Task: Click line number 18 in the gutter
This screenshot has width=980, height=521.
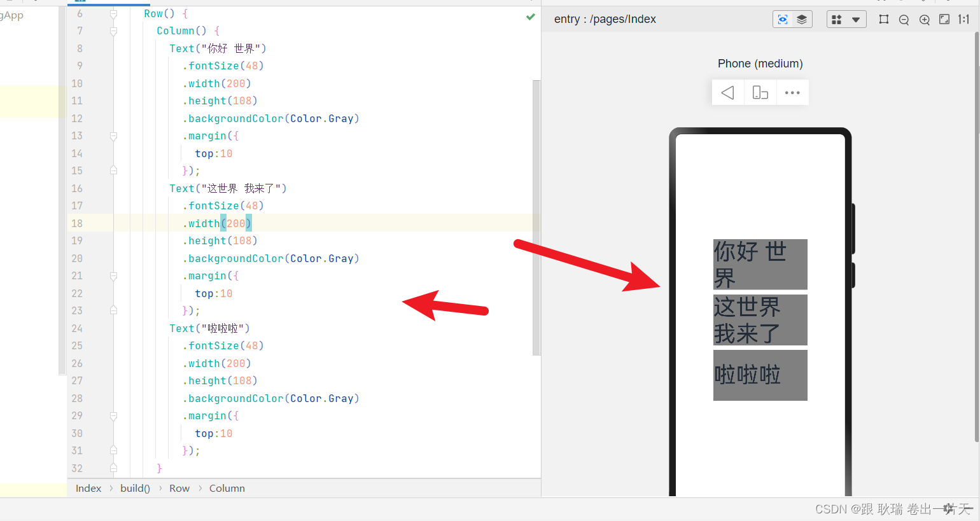Action: (77, 223)
